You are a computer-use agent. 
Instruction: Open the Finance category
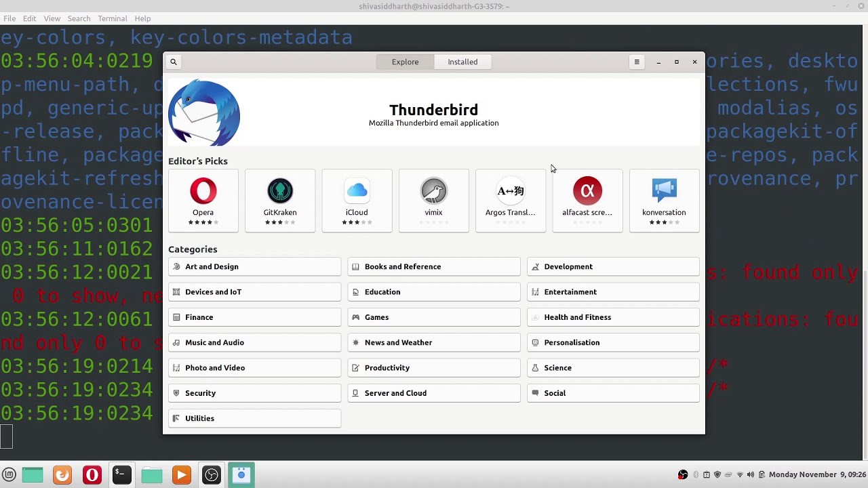pos(255,317)
